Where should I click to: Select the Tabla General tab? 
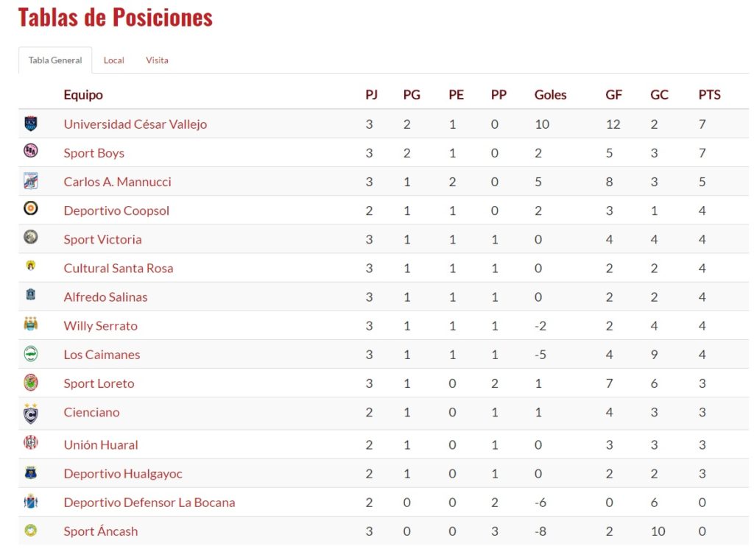(x=55, y=60)
